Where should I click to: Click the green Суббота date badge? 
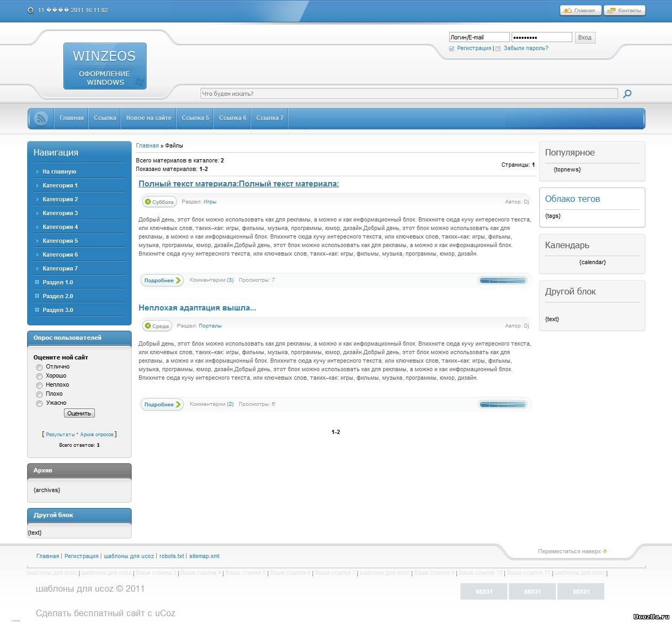tap(159, 202)
